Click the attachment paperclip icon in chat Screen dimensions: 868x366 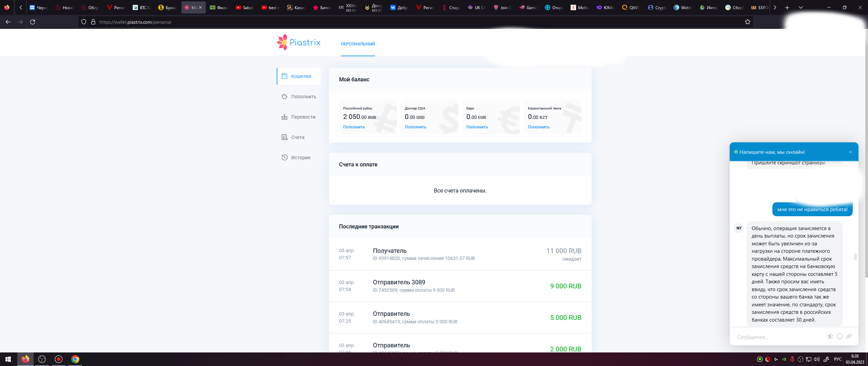point(849,337)
